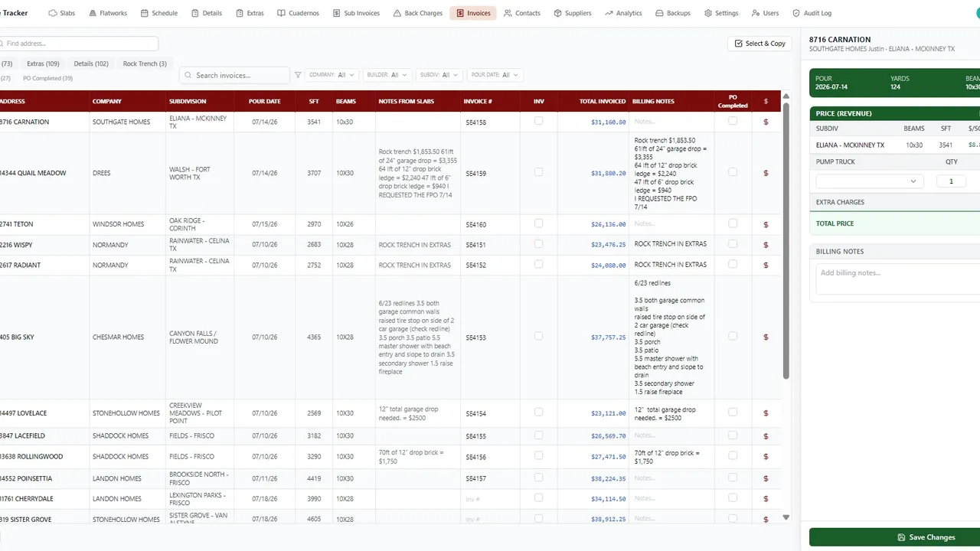Click the Search invoices field
The image size is (980, 551).
[234, 75]
